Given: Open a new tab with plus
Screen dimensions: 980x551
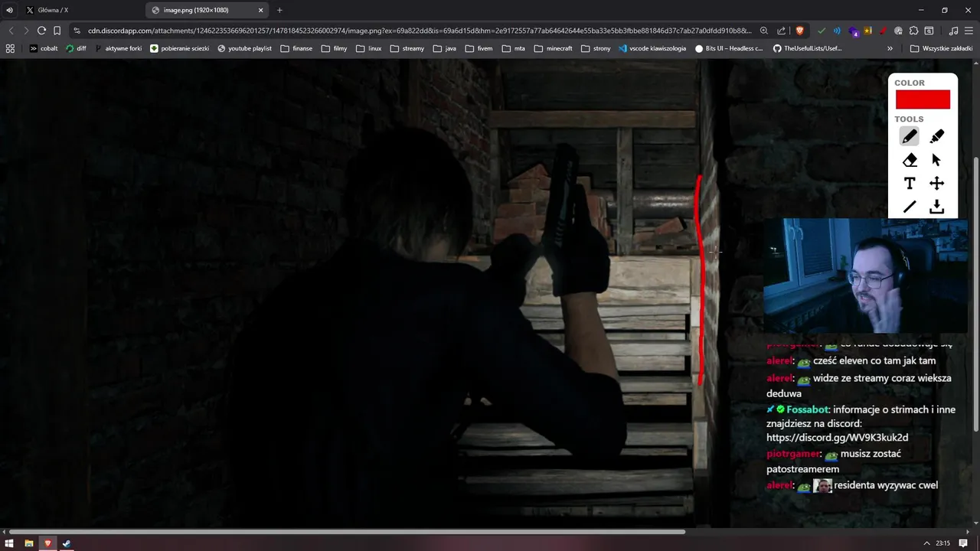Looking at the screenshot, I should click(279, 10).
